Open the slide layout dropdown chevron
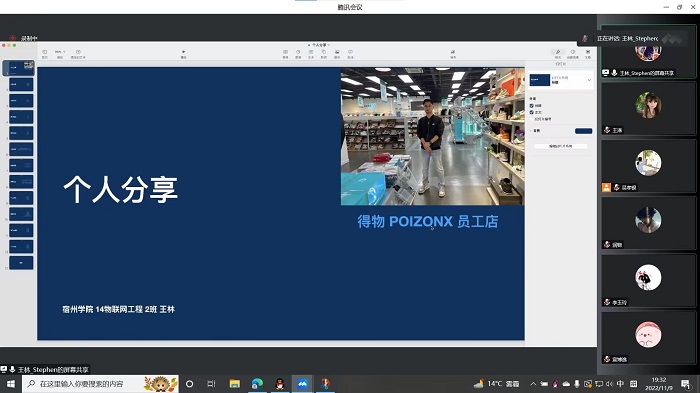This screenshot has width=700, height=393. pyautogui.click(x=589, y=80)
